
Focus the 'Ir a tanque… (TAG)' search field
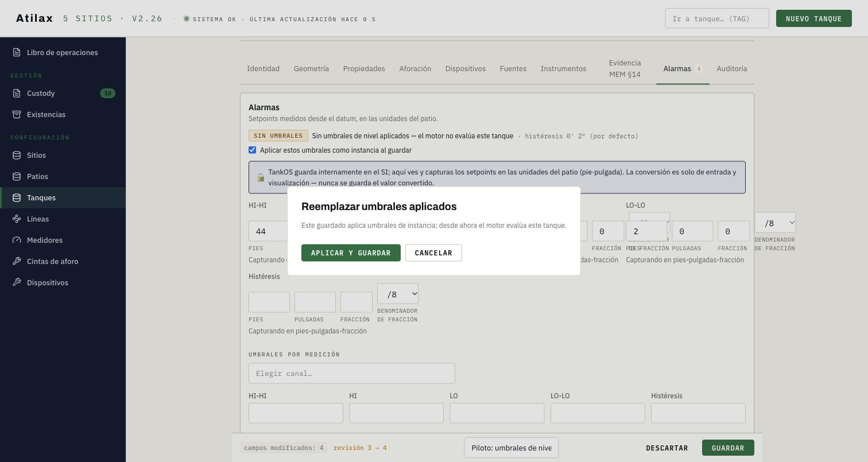click(x=716, y=18)
